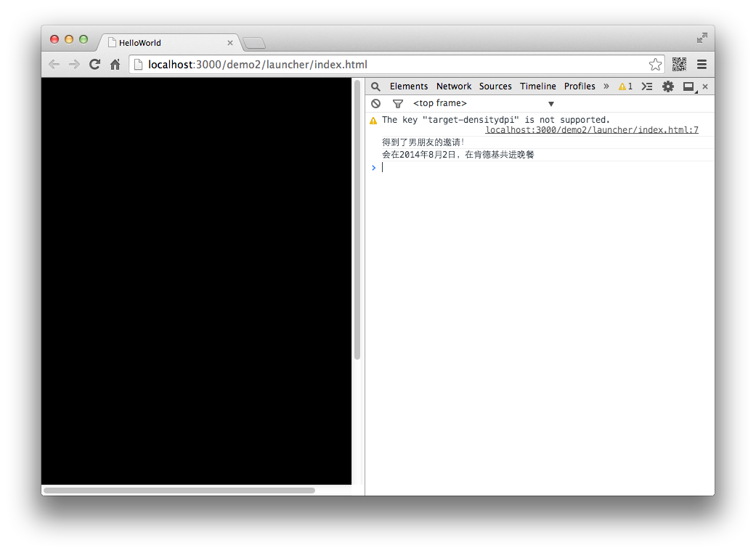
Task: Click the horizontal page scrollbar
Action: click(x=179, y=491)
